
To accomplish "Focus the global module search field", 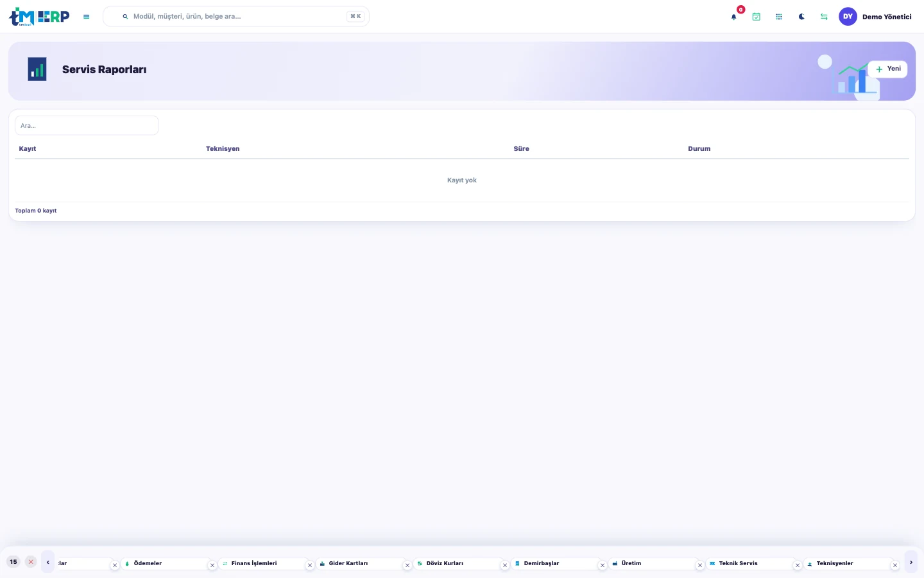I will pyautogui.click(x=236, y=17).
